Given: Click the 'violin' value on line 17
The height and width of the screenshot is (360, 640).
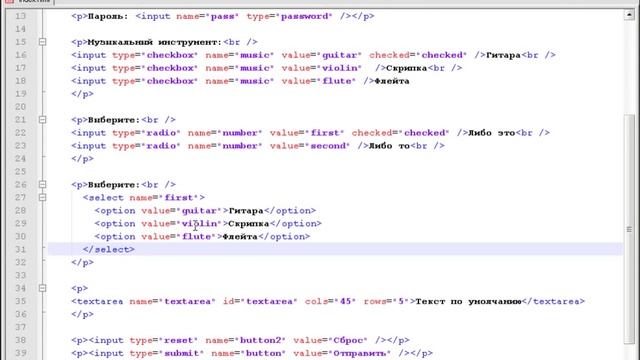Looking at the screenshot, I should click(340, 68).
